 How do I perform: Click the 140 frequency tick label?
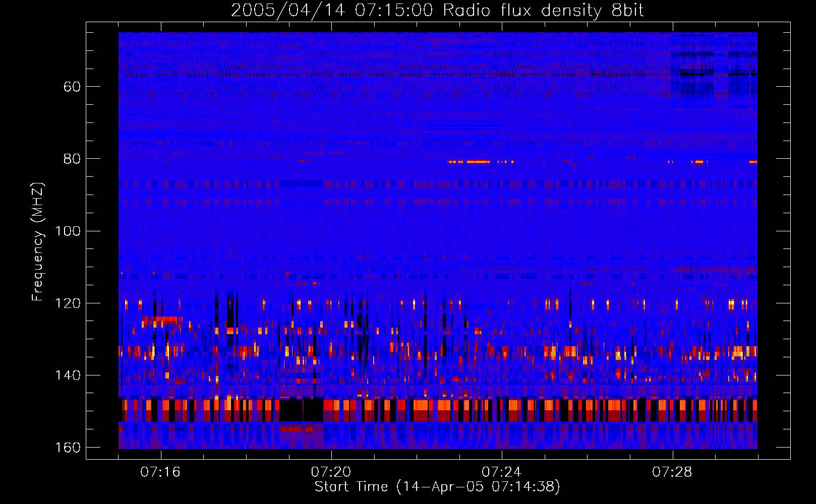(68, 375)
